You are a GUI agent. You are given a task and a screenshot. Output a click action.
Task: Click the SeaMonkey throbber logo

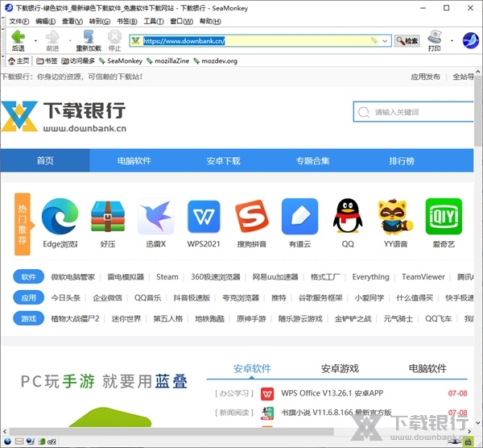(471, 40)
